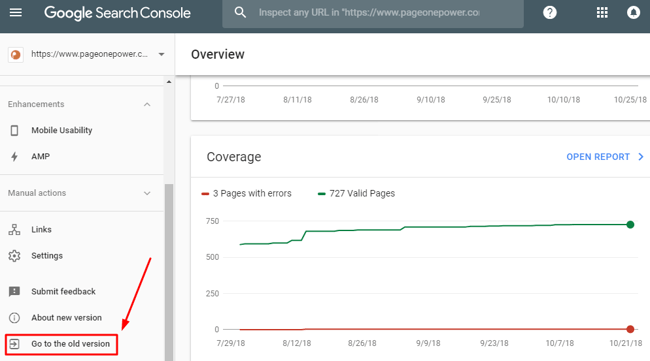Open the Coverage report link

[x=605, y=157]
